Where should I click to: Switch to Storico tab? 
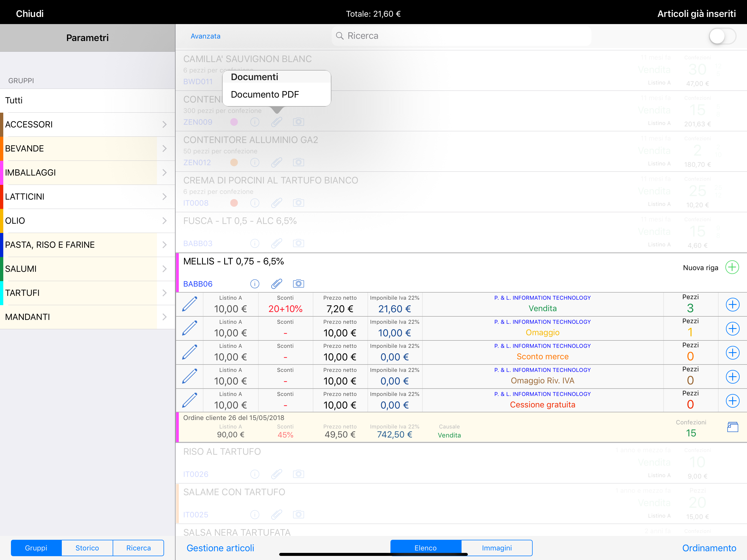coord(87,548)
